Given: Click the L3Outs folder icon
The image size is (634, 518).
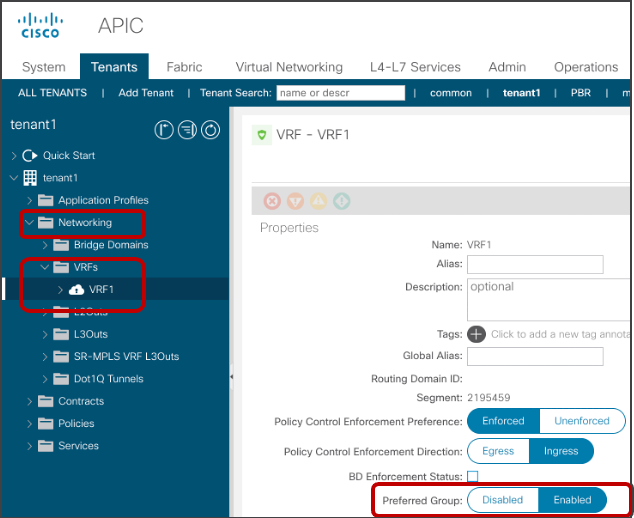Looking at the screenshot, I should click(x=61, y=334).
